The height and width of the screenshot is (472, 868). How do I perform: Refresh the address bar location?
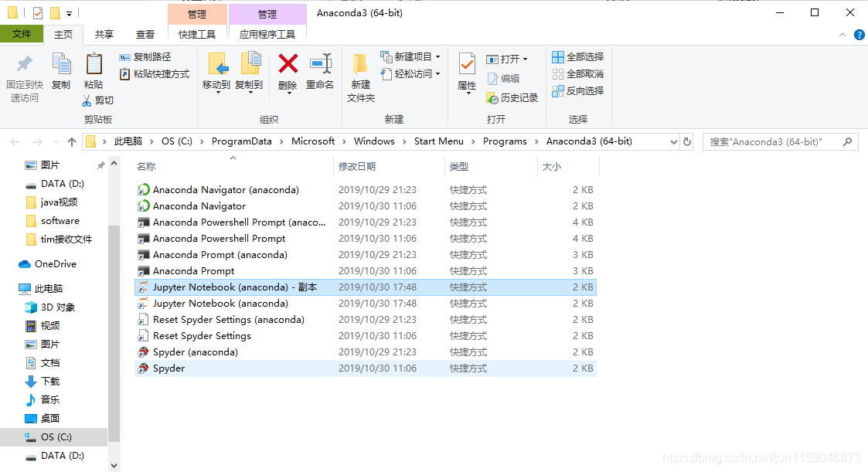click(687, 141)
